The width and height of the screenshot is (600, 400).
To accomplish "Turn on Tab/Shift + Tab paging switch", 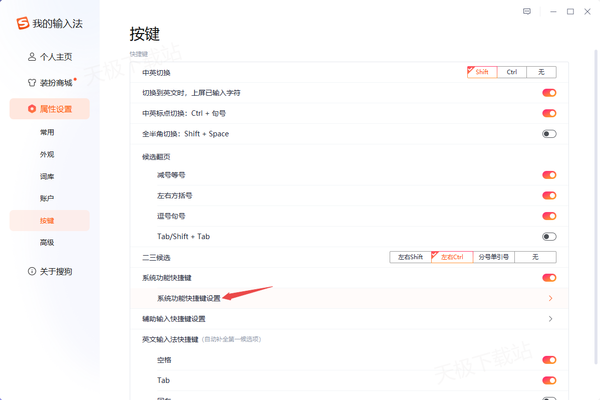I will pyautogui.click(x=549, y=236).
